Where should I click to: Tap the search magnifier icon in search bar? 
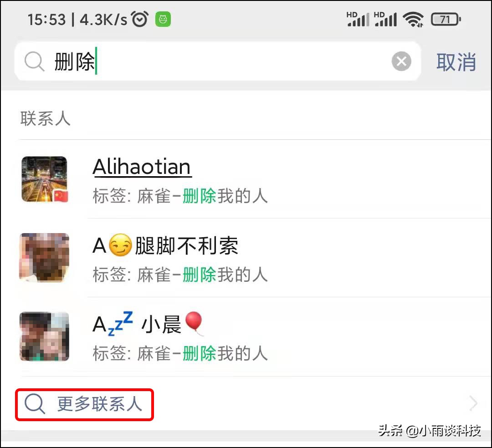(35, 61)
